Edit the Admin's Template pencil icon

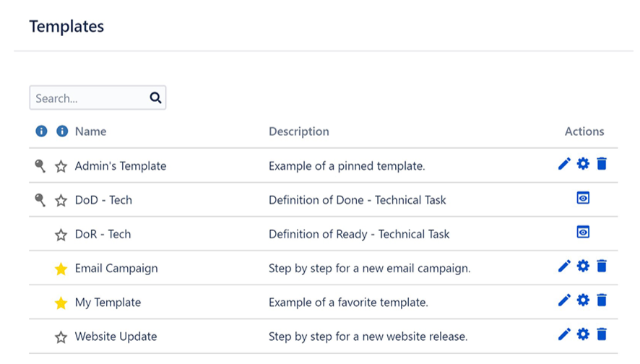(564, 164)
